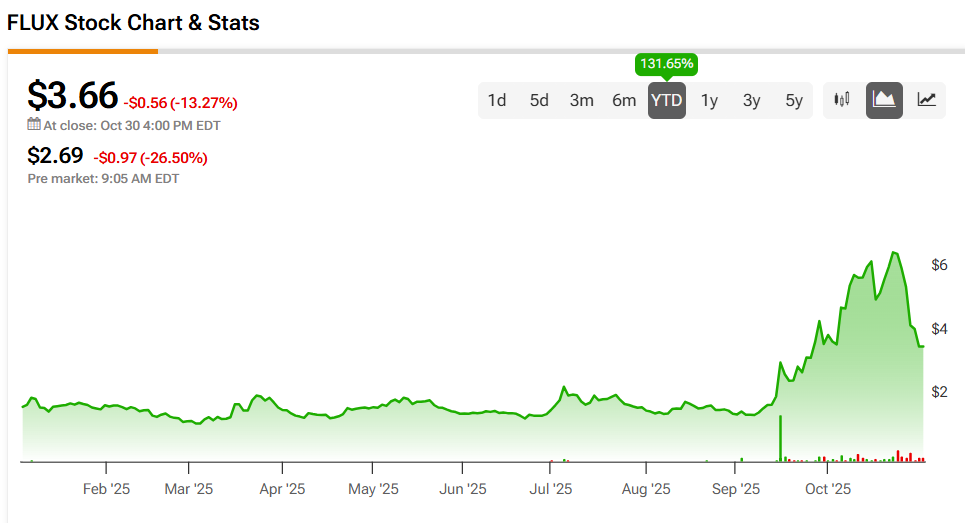Select the YTD range button
The height and width of the screenshot is (523, 965).
pyautogui.click(x=666, y=100)
